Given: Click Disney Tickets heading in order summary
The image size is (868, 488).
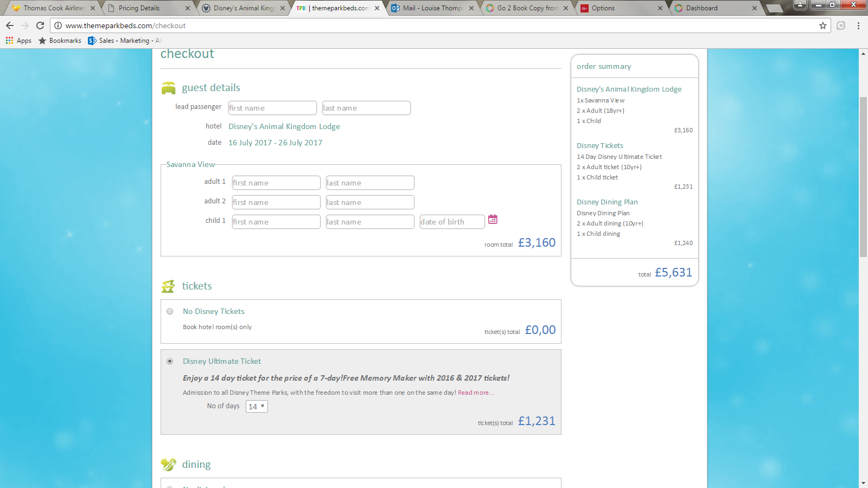Looking at the screenshot, I should tap(600, 145).
